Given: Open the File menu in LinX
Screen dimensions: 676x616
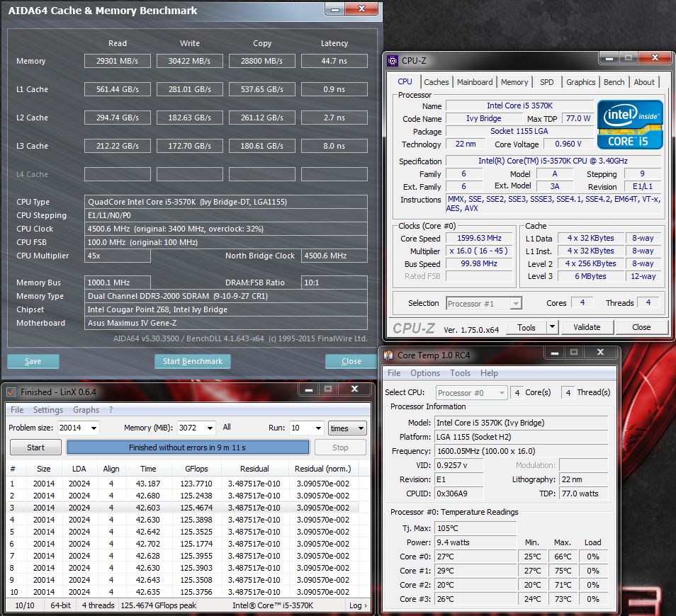Looking at the screenshot, I should (17, 410).
